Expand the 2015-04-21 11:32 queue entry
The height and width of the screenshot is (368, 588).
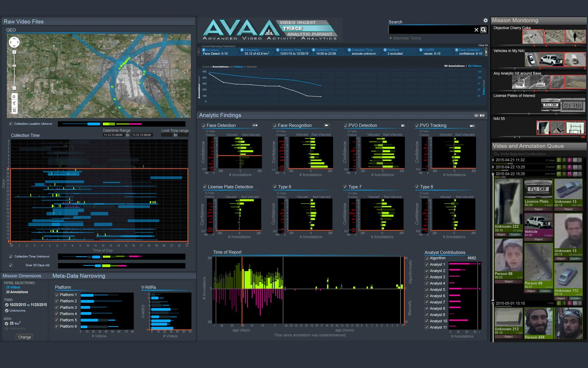(x=493, y=160)
